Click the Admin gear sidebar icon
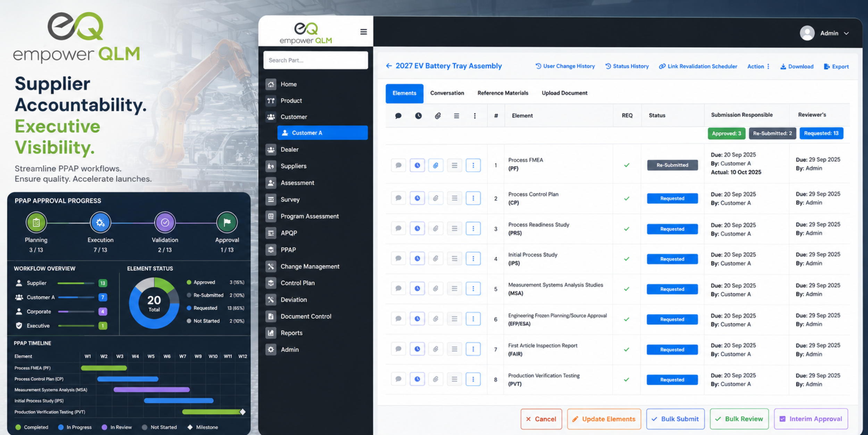The width and height of the screenshot is (868, 435). click(271, 350)
